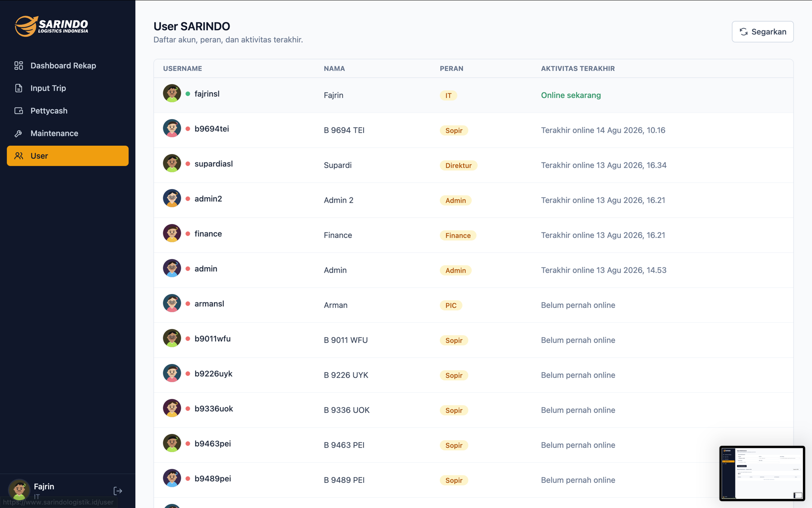Click the logout icon beside Fajrin
Screen dimensions: 812x508
pos(118,491)
